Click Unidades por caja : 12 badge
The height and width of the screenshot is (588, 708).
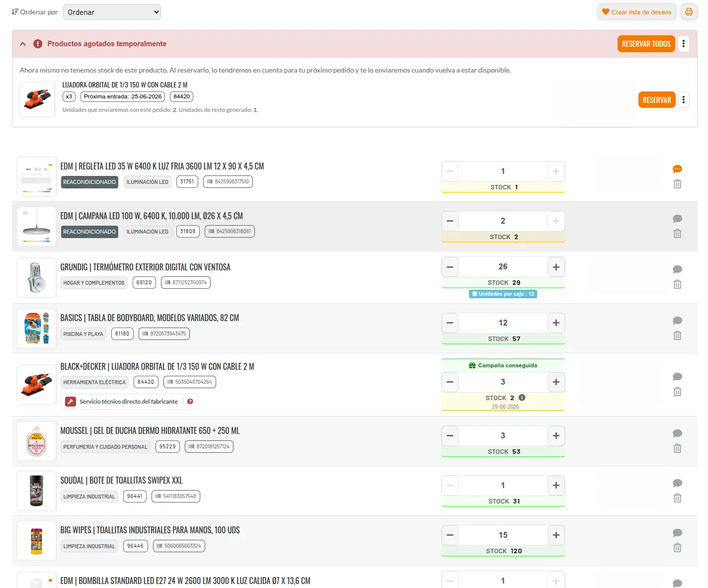[503, 294]
